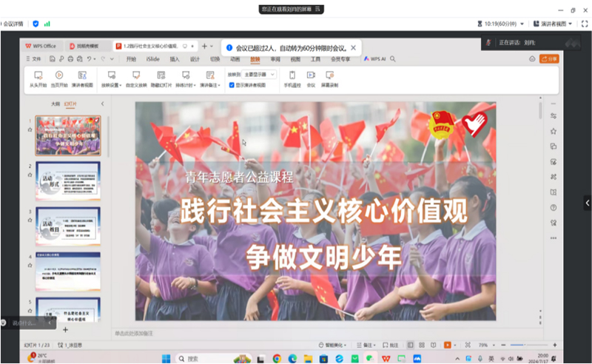
Task: Select slide 2 thumbnail (活动形式)
Action: pyautogui.click(x=68, y=181)
